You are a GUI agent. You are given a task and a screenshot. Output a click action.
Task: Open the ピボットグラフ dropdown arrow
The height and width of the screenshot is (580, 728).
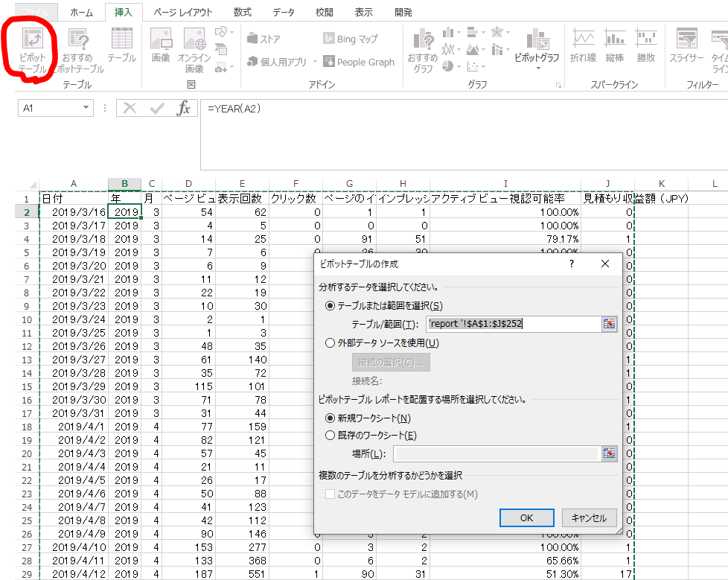click(x=538, y=68)
